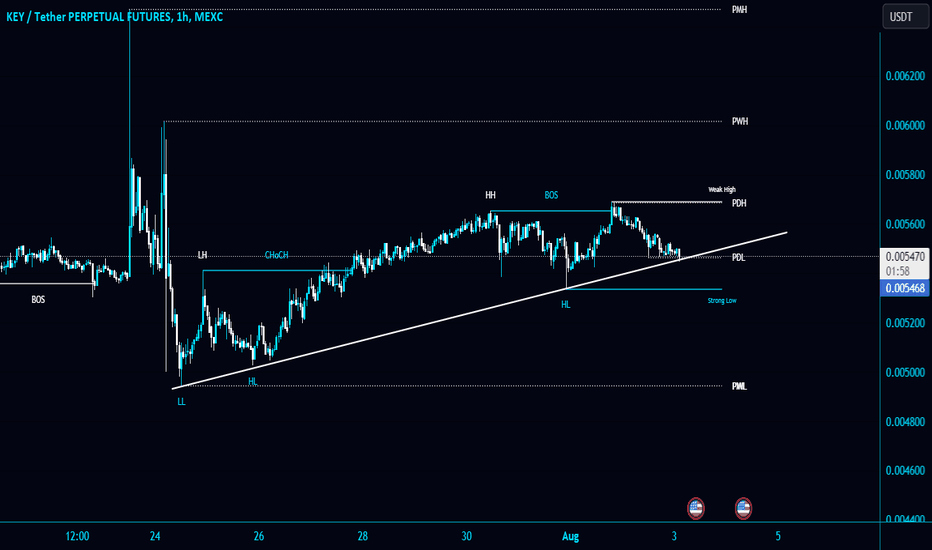Click the 30 date axis label

pyautogui.click(x=467, y=536)
